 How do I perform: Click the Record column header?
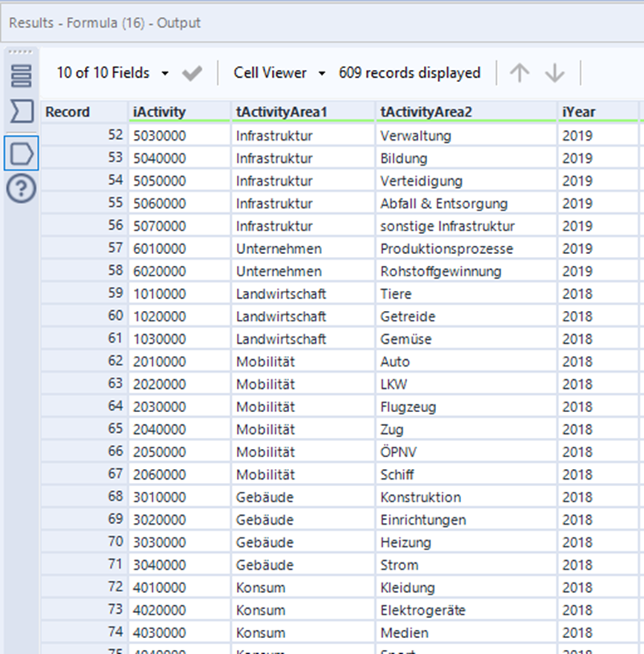[67, 112]
